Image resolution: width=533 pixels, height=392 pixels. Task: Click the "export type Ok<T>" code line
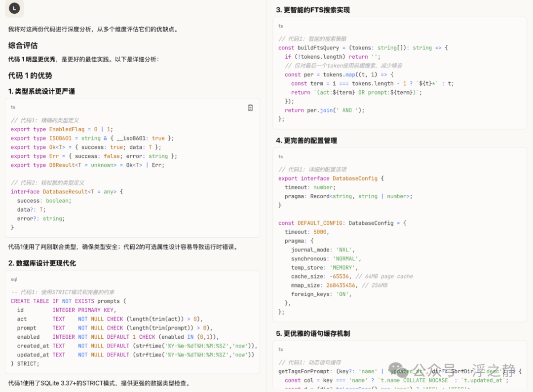point(86,147)
